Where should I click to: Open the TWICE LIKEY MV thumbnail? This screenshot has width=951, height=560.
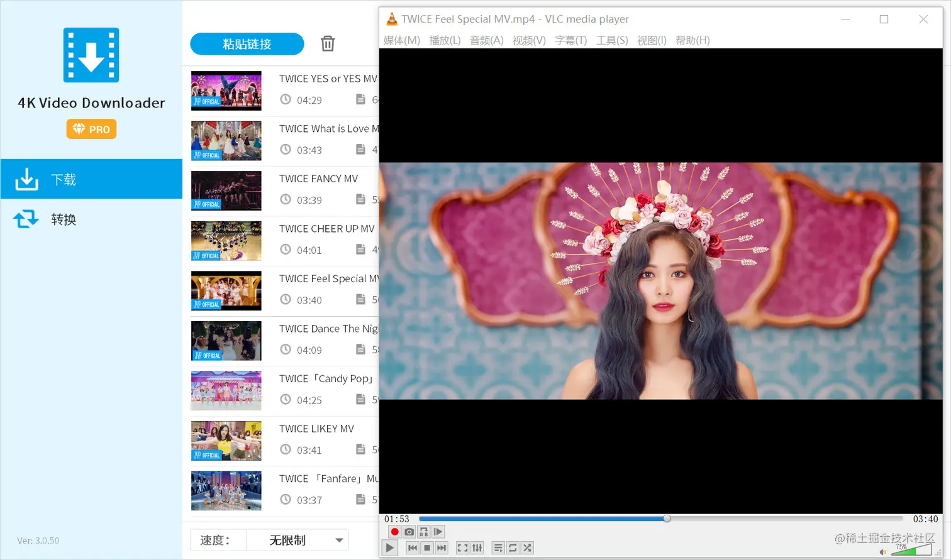tap(226, 441)
